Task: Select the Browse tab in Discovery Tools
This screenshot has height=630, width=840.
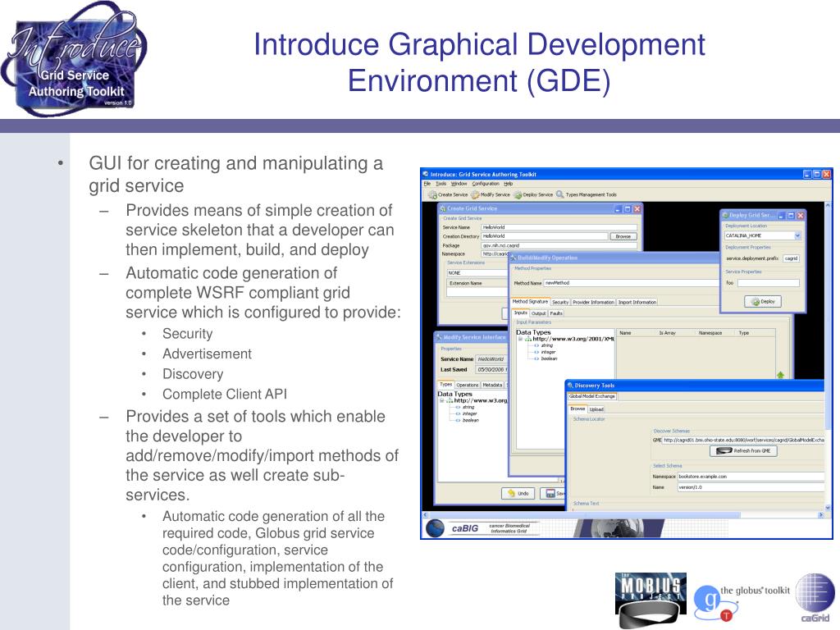Action: pyautogui.click(x=577, y=409)
